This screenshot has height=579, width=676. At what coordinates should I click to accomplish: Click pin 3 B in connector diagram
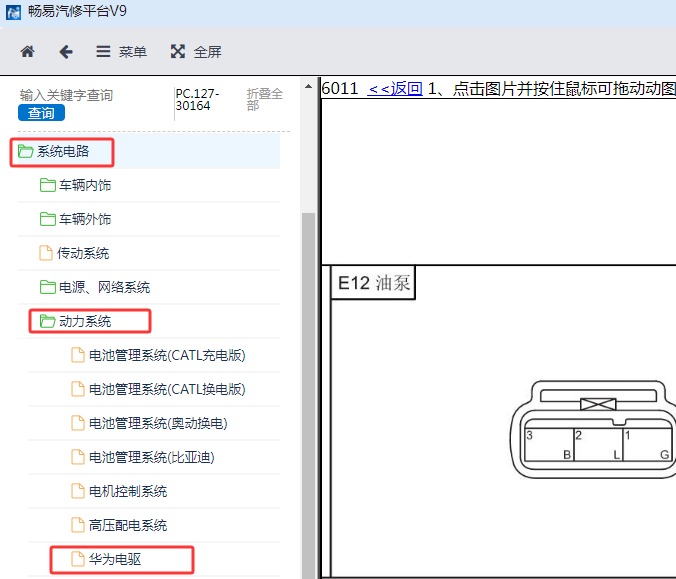point(549,445)
